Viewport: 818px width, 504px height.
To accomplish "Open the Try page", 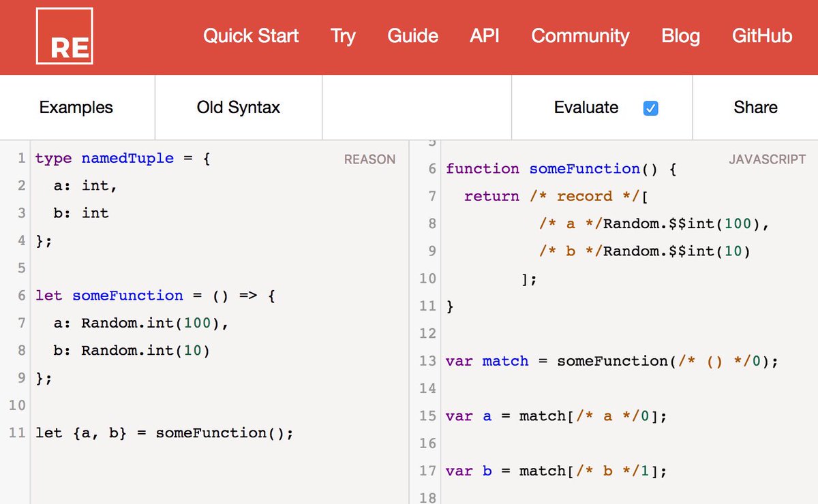I will [343, 36].
